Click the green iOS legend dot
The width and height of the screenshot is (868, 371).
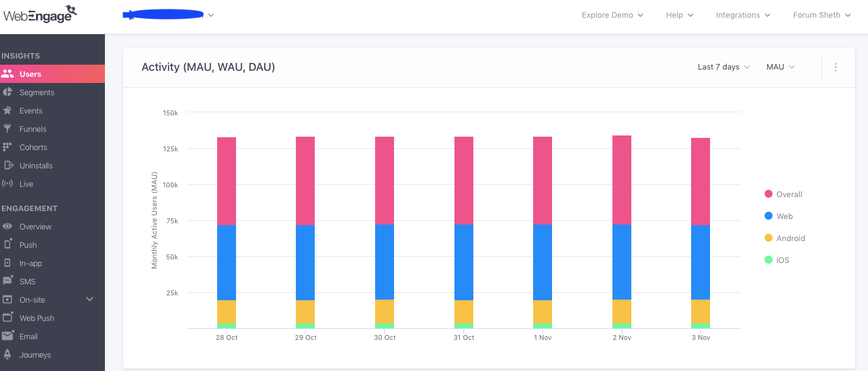pyautogui.click(x=768, y=260)
